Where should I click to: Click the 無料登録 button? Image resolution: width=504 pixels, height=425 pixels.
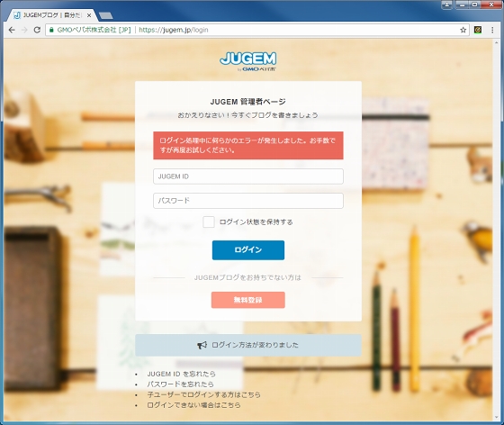click(248, 300)
